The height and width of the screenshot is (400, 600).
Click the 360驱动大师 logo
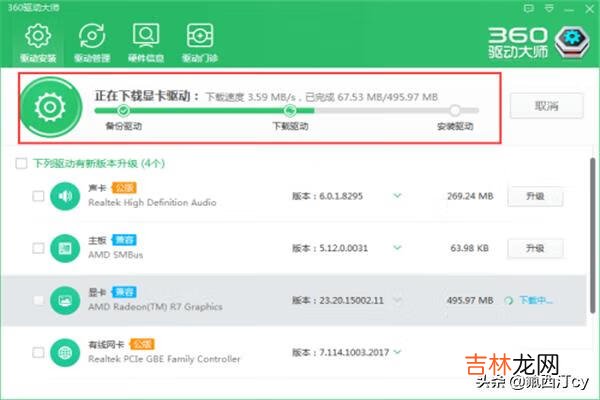pos(538,43)
